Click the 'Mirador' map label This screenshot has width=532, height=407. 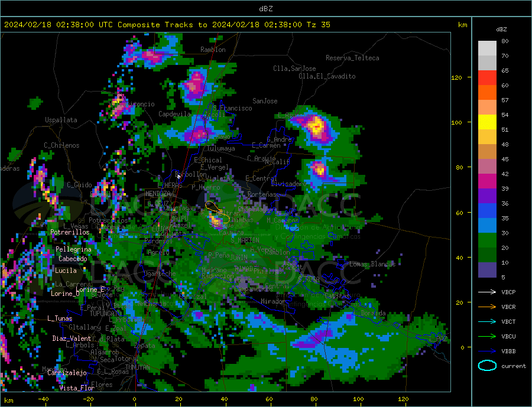(273, 301)
